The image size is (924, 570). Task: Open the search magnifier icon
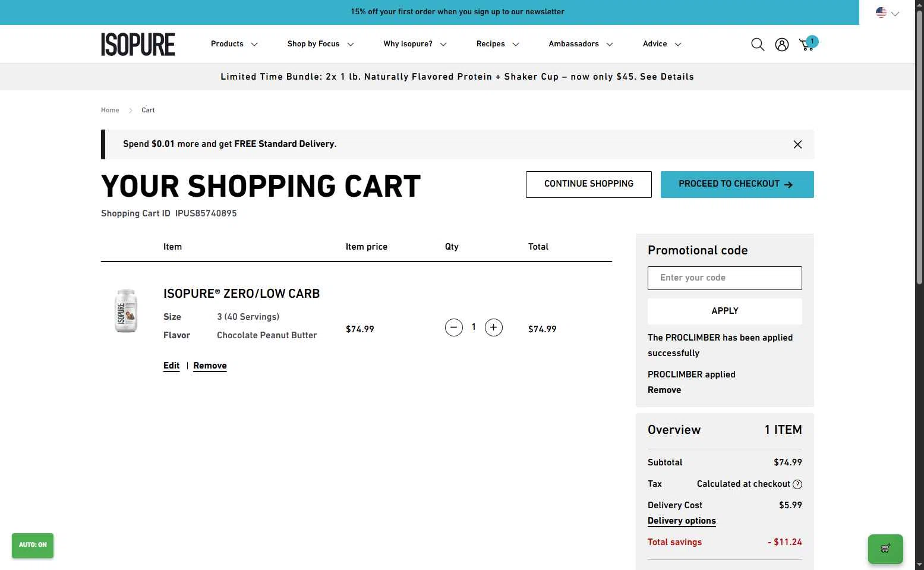(x=758, y=45)
